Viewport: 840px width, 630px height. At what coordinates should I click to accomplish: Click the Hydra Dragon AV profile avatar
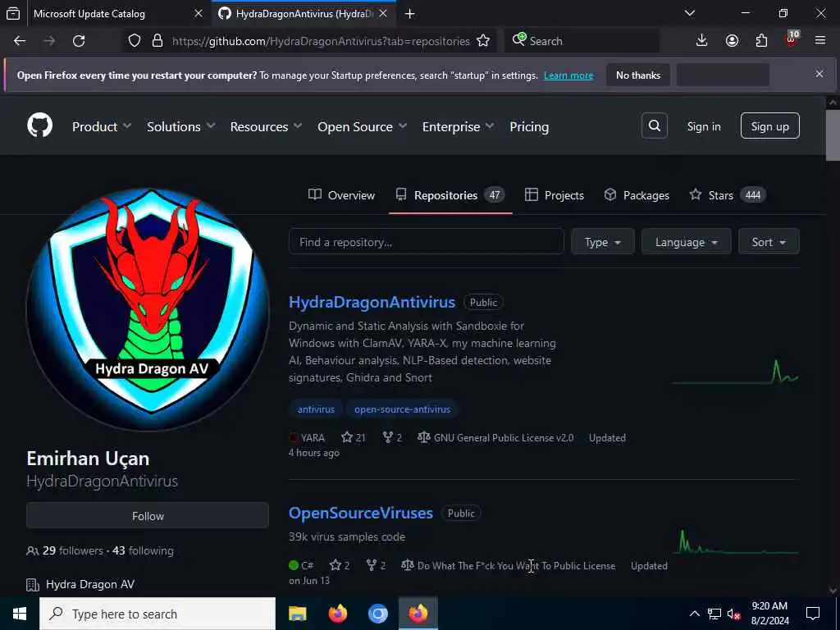pos(148,309)
